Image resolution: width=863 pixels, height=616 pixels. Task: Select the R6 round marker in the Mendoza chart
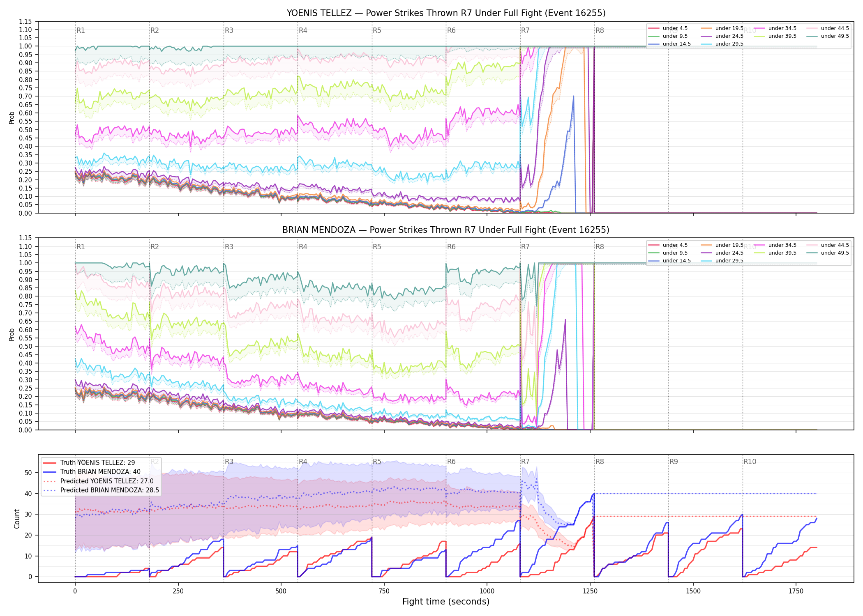(x=451, y=247)
